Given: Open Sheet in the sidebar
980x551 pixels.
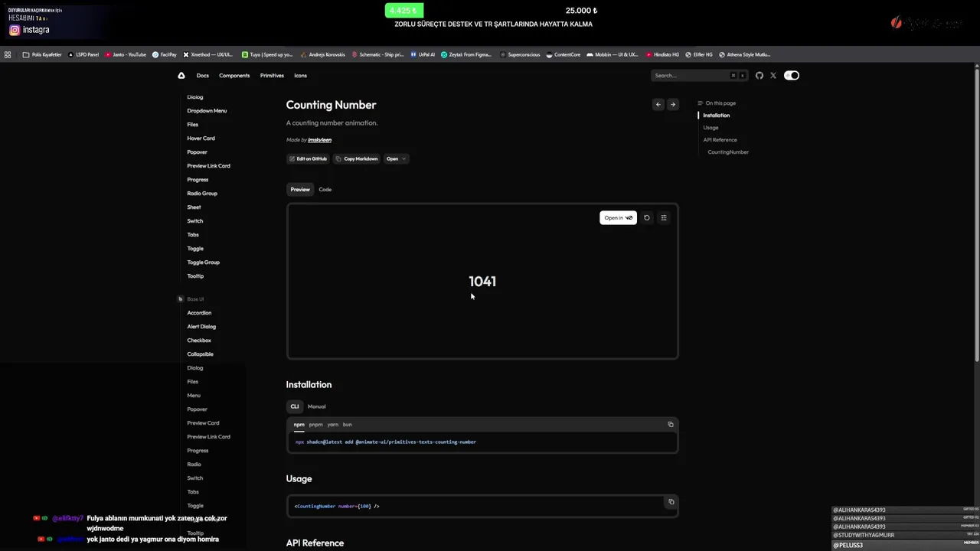Looking at the screenshot, I should (x=194, y=207).
